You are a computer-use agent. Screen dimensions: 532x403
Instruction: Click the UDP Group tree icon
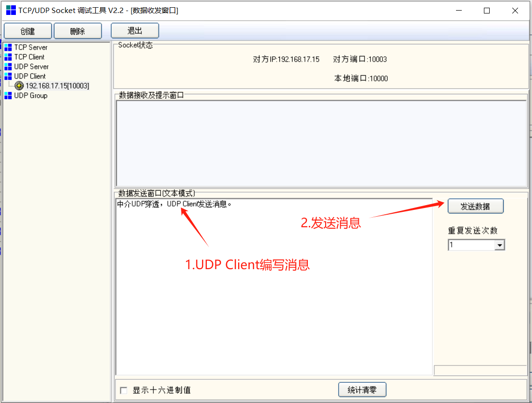click(8, 95)
